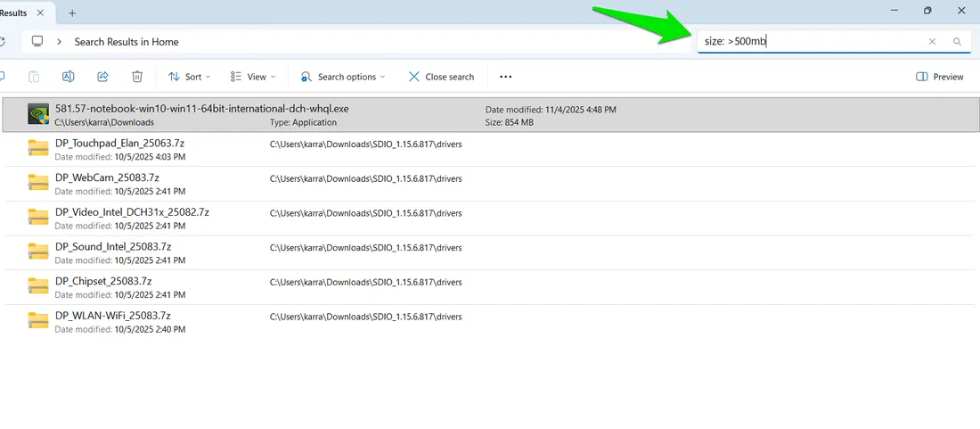Select the 581.57-notebook NVIDIA driver exe file
Screen dimensions: 980x429
(x=201, y=109)
